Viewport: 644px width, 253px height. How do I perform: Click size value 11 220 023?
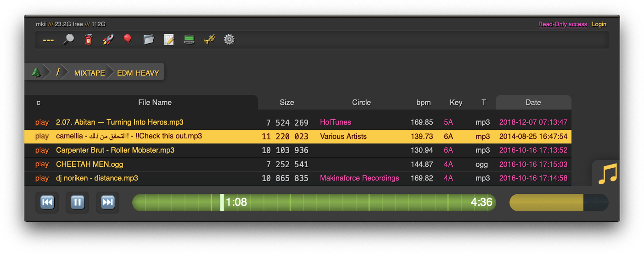[285, 137]
